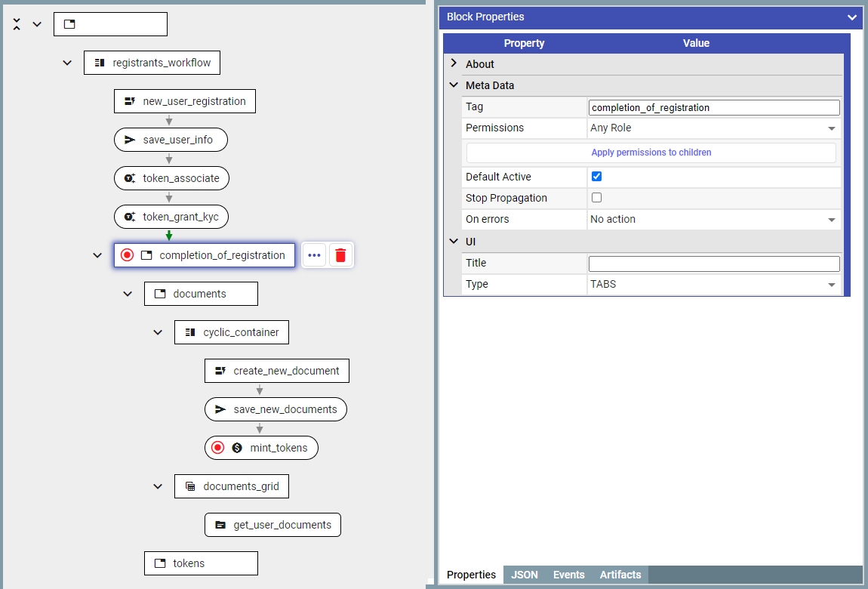
Task: Click the Title input field
Action: (x=713, y=264)
